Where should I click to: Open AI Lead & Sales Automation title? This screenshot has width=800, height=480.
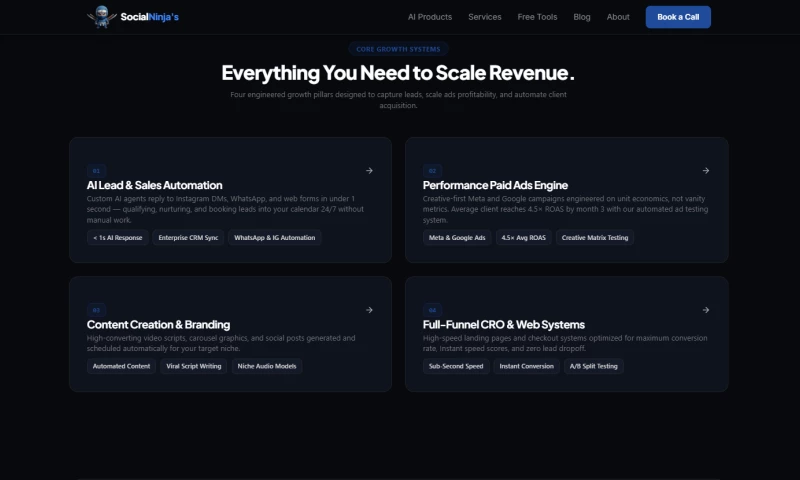(155, 185)
